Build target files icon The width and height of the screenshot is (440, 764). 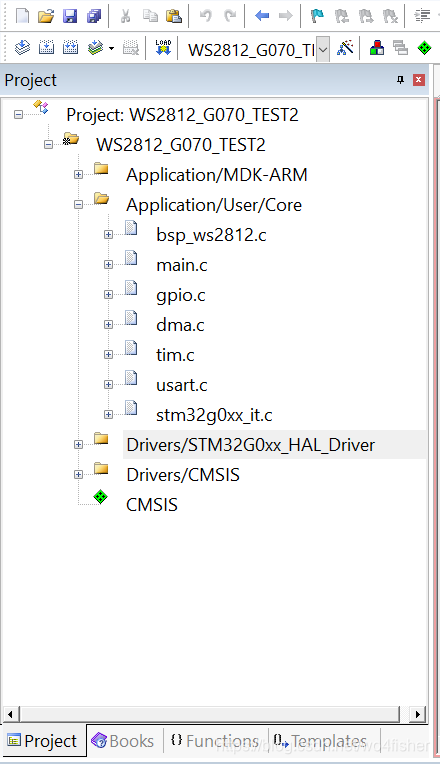click(46, 48)
